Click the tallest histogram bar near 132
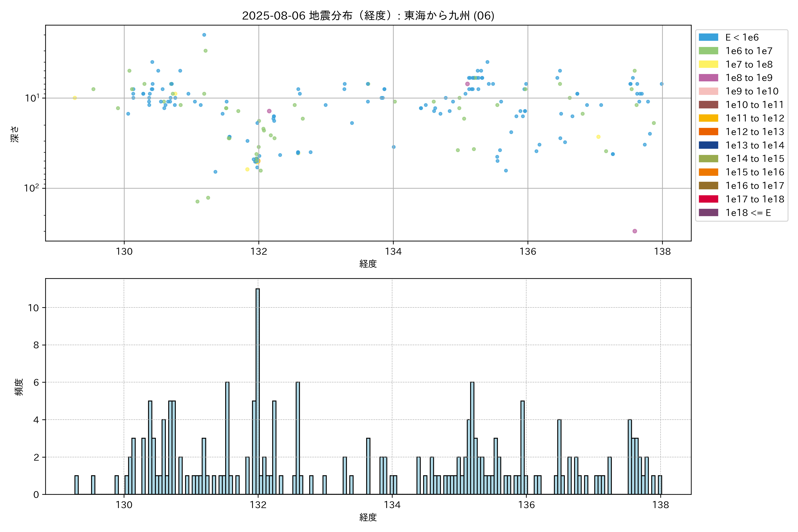This screenshot has height=532, width=798. pyautogui.click(x=258, y=390)
